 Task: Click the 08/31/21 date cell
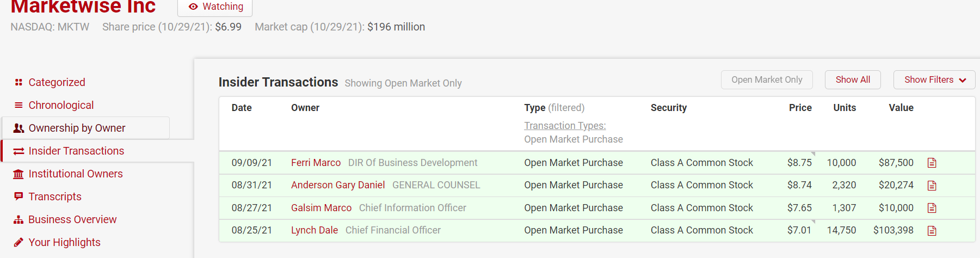pos(252,185)
